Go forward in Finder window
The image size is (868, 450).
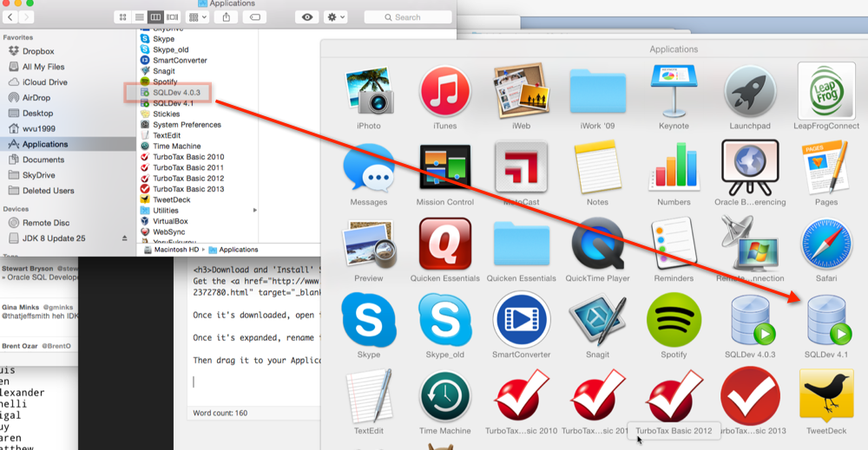pos(26,17)
